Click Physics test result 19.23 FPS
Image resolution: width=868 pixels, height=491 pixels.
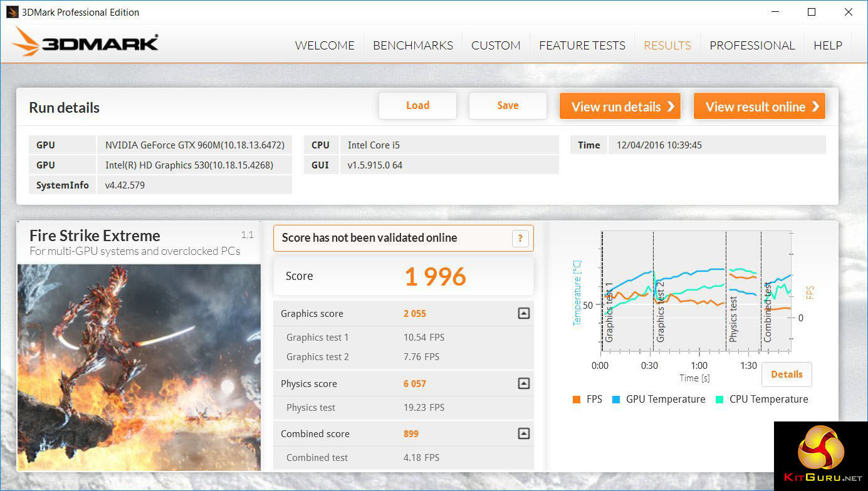pyautogui.click(x=424, y=408)
